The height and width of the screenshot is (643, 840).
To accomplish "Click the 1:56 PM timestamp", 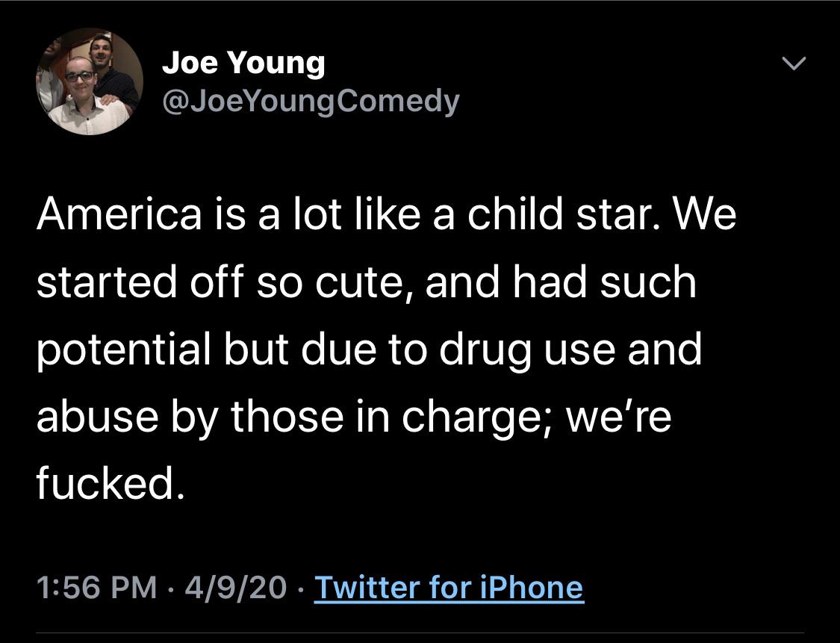I will coord(96,587).
